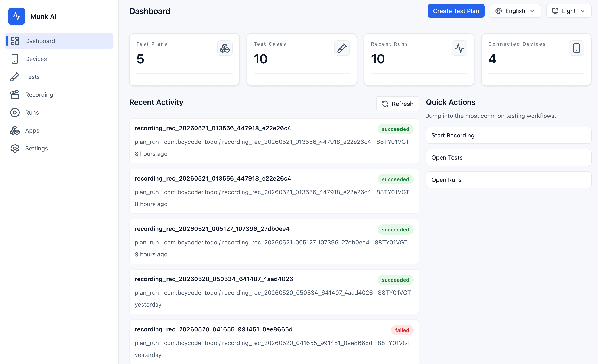Viewport: 598px width, 364px height.
Task: Click the Tests pencil icon in sidebar
Action: click(x=15, y=77)
